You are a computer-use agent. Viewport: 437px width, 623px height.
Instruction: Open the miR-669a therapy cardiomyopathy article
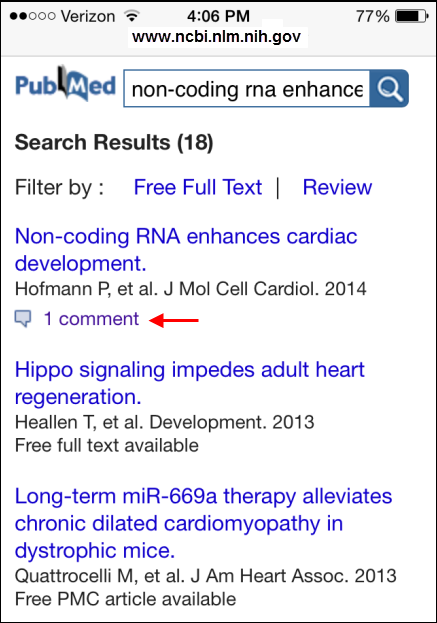coord(203,523)
